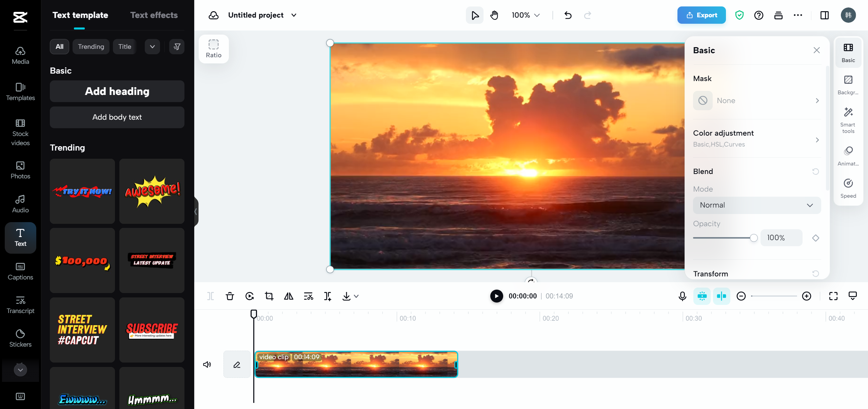Start a voiceover recording with the microphone icon
868x409 pixels.
click(x=682, y=296)
